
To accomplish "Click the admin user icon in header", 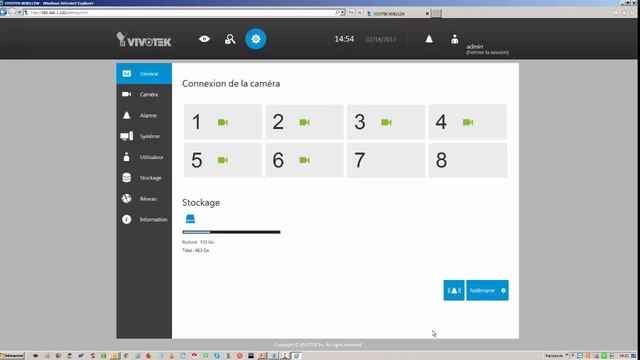I will tap(455, 39).
